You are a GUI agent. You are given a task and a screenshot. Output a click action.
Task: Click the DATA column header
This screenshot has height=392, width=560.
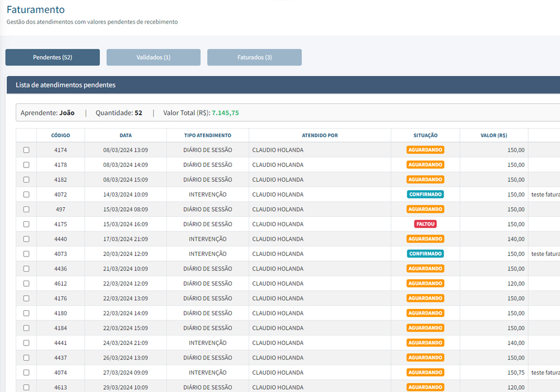(125, 136)
